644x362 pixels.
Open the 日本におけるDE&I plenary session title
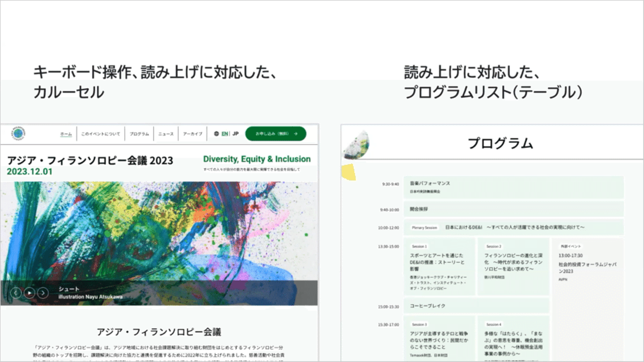click(515, 227)
